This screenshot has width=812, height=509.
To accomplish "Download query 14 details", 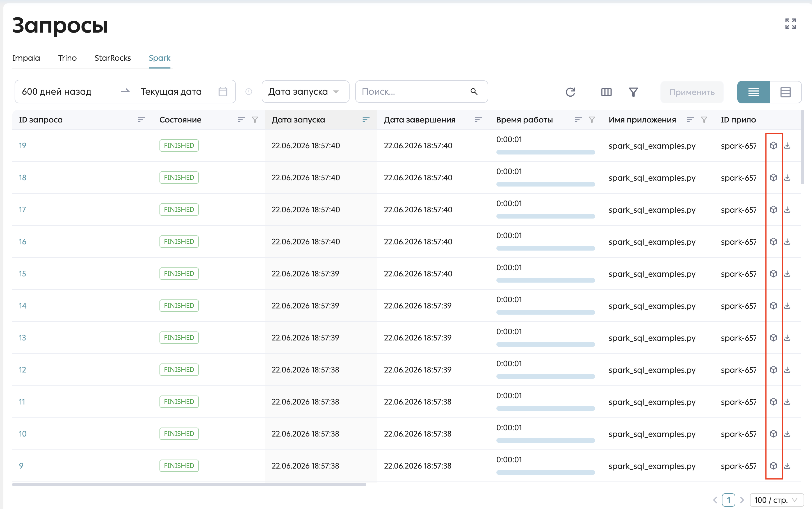I will 787,305.
